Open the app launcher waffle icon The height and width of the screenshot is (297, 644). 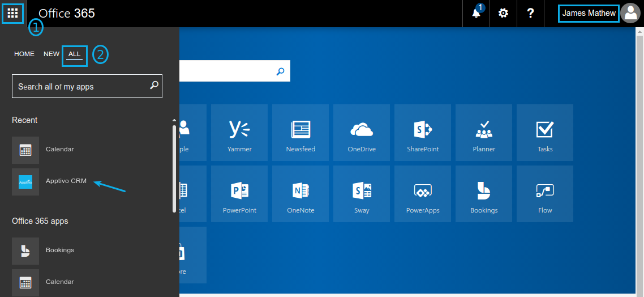[13, 13]
